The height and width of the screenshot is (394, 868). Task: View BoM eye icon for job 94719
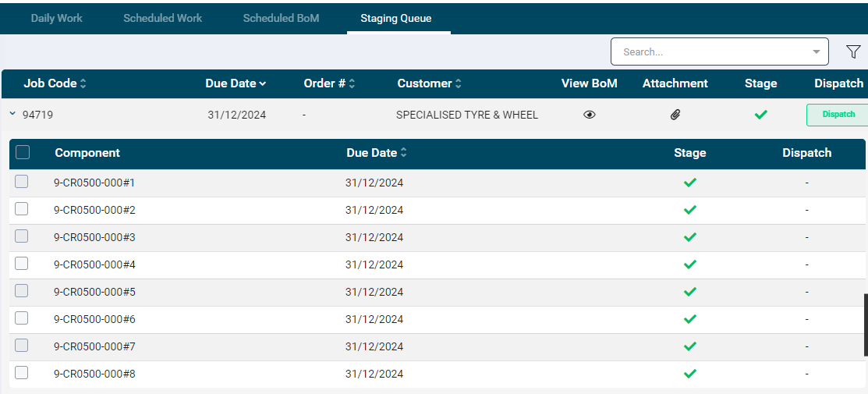(x=590, y=115)
